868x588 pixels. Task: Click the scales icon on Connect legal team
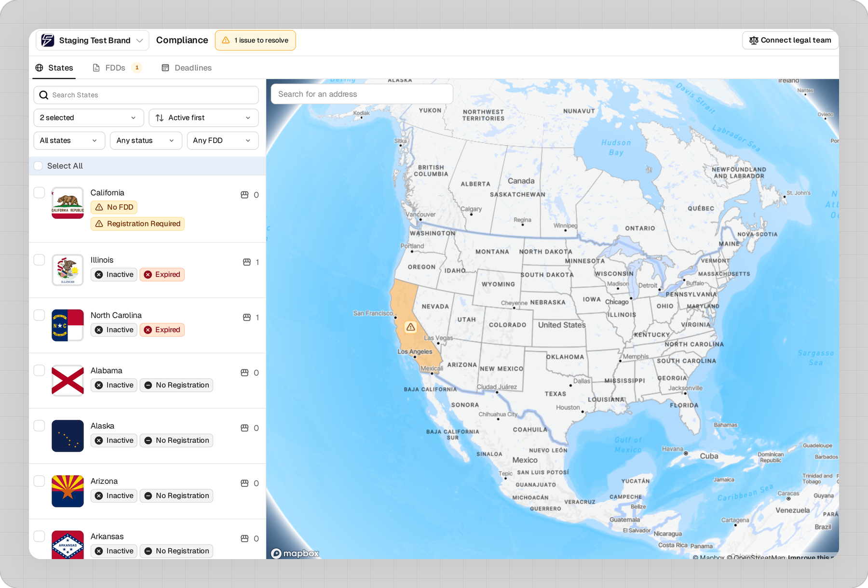point(754,40)
